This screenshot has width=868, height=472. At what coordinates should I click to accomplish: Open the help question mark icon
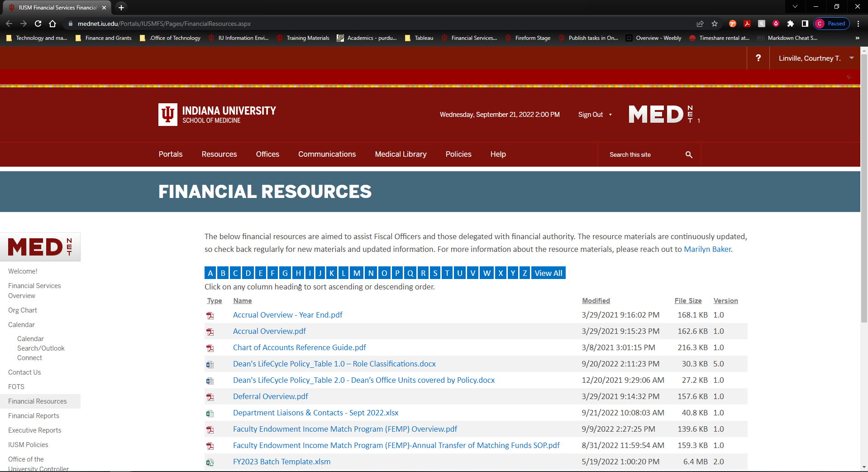(758, 58)
